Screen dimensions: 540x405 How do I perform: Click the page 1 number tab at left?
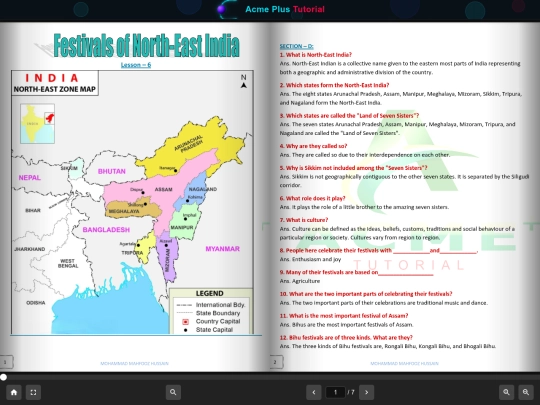click(6, 362)
